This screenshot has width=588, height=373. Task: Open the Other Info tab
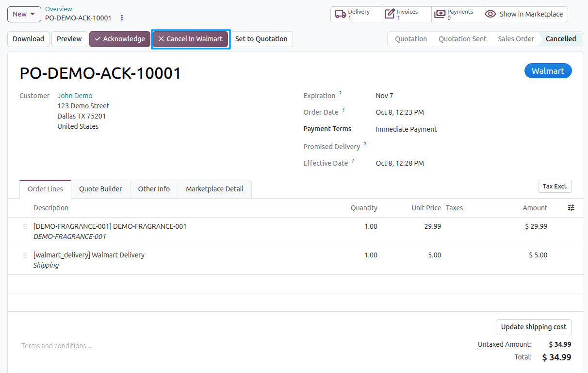point(154,189)
